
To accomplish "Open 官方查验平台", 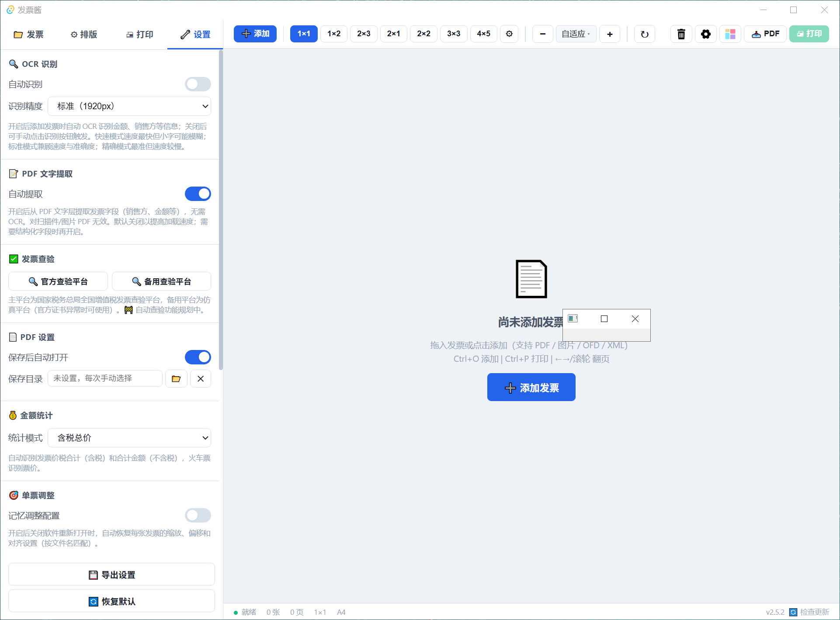I will pos(58,281).
